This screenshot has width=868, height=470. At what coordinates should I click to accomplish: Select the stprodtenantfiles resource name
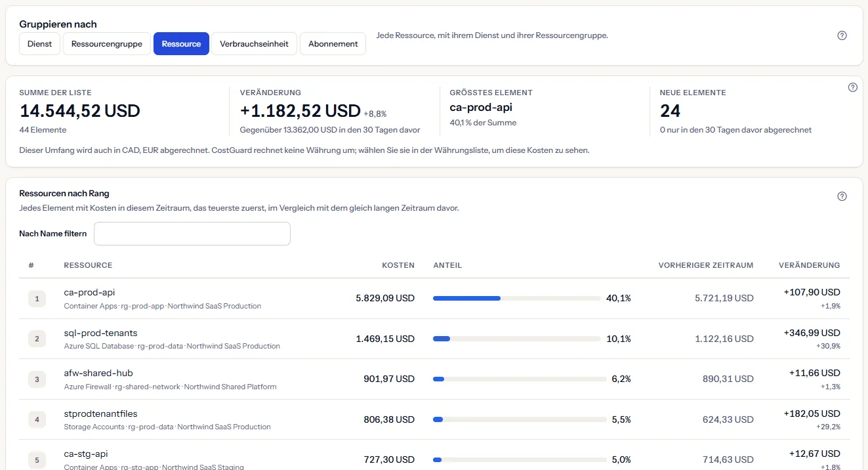[x=100, y=414]
